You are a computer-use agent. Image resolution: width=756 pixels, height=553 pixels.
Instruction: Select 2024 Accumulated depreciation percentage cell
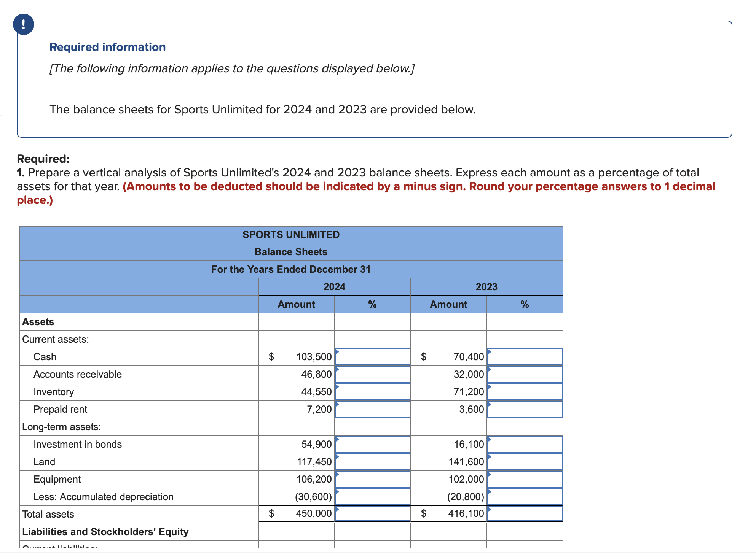pos(372,497)
